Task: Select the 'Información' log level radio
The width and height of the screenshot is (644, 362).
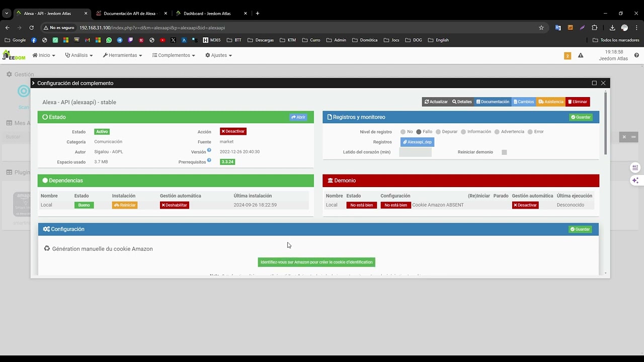Action: pyautogui.click(x=463, y=132)
